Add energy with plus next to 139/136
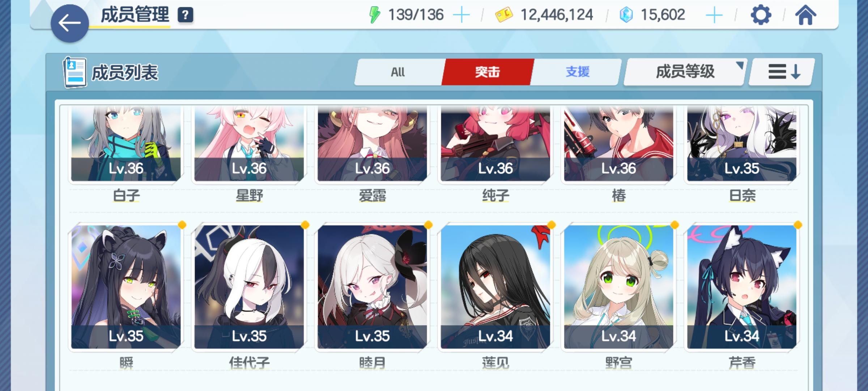The width and height of the screenshot is (868, 391). (x=461, y=15)
